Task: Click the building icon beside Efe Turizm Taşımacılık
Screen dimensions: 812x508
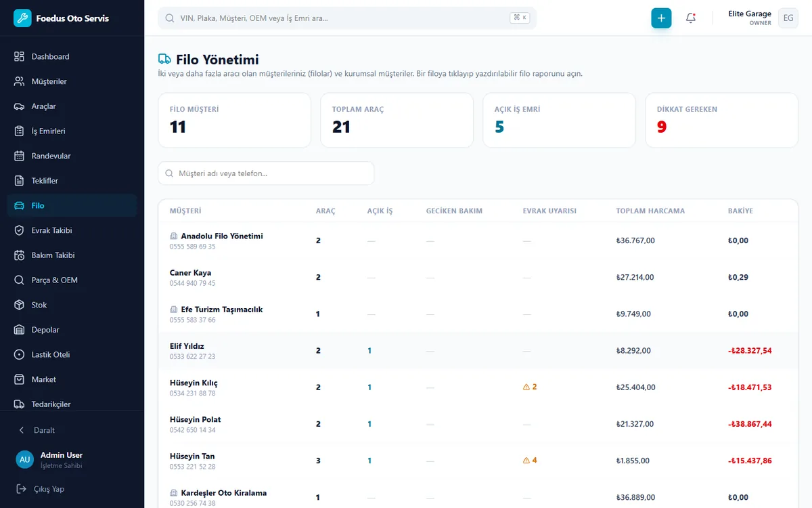Action: tap(174, 310)
